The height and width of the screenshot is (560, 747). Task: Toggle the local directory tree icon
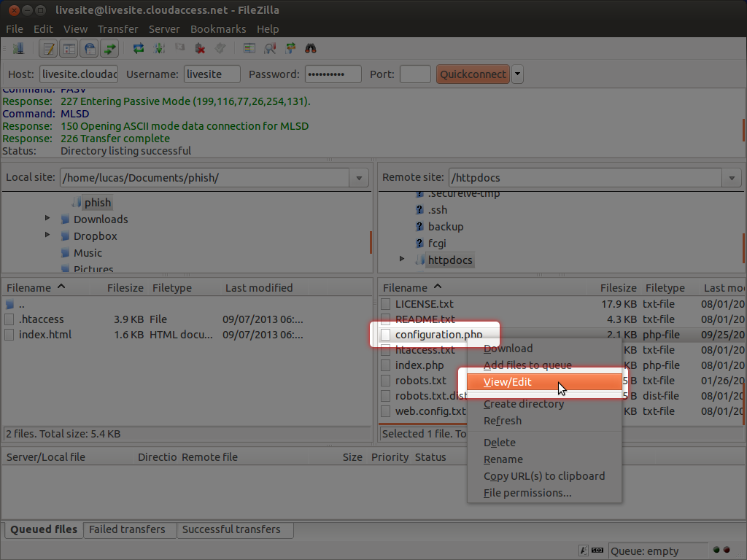point(69,49)
